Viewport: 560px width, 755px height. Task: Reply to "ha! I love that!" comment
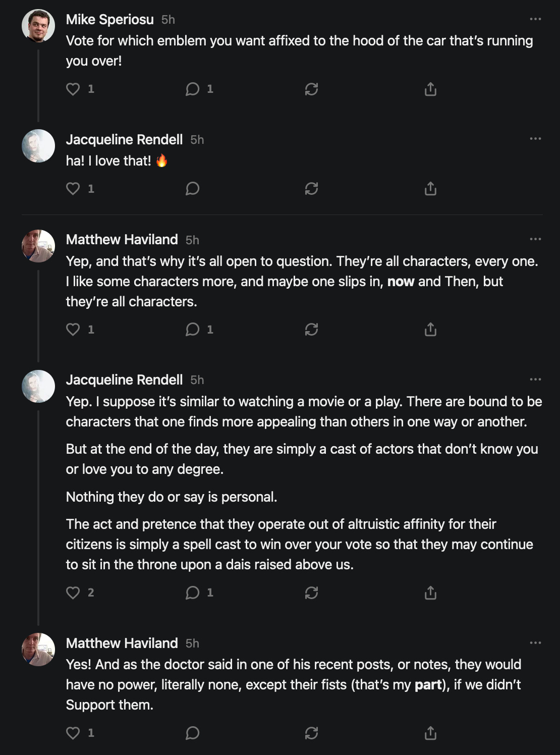point(192,189)
